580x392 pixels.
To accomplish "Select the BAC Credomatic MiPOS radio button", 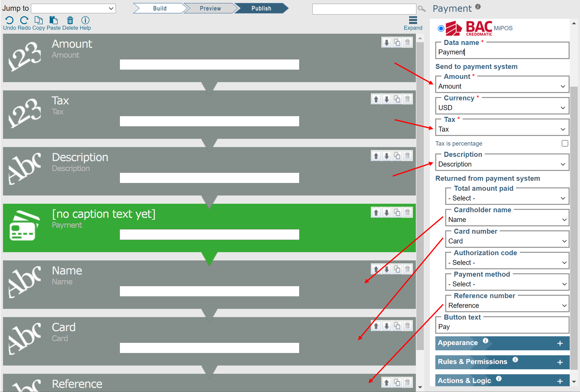I will 441,29.
